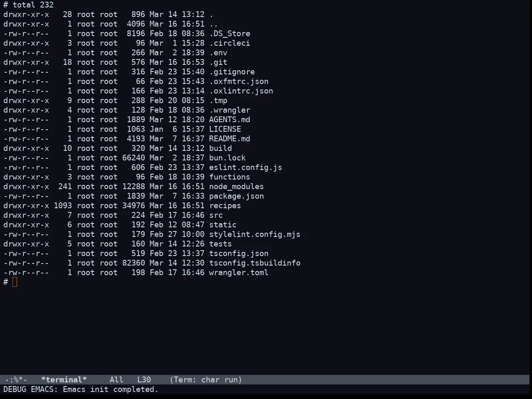The height and width of the screenshot is (399, 532).
Task: Click the package.json file name
Action: click(236, 196)
